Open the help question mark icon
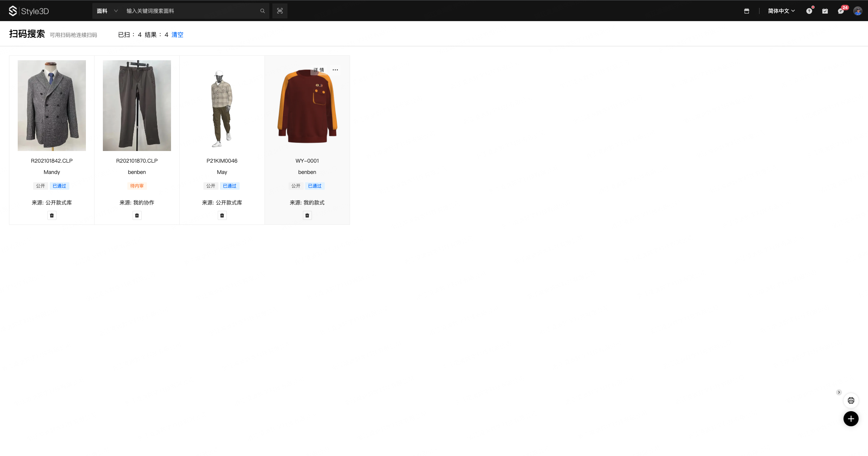The height and width of the screenshot is (456, 868). point(809,11)
